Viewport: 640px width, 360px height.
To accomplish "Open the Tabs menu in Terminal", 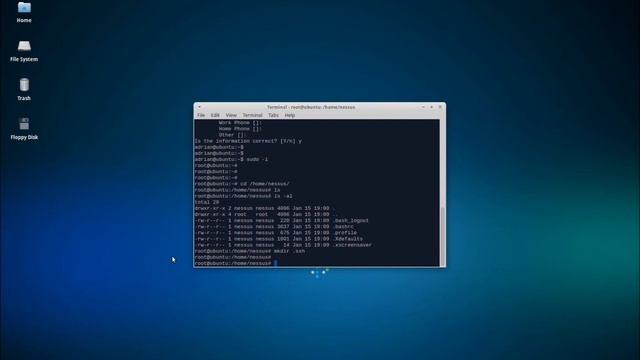I will pos(273,116).
